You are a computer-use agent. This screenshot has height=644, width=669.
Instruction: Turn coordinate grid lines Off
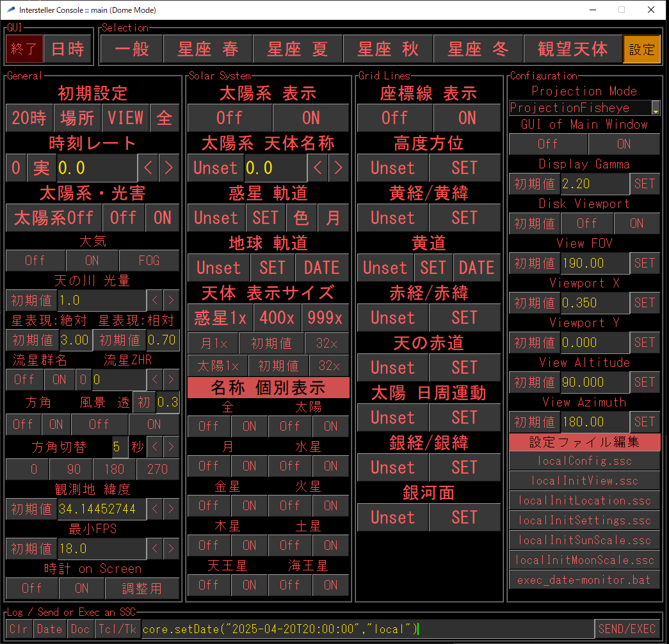coord(394,118)
